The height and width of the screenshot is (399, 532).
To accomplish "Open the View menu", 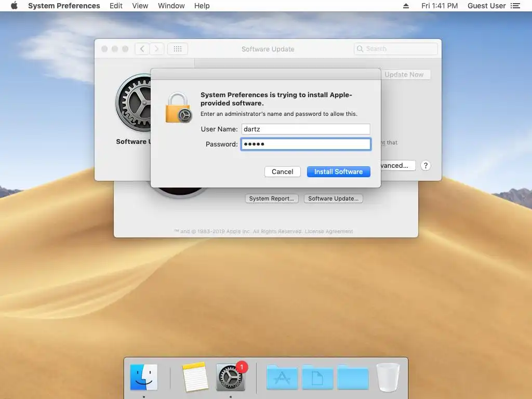I will 140,6.
